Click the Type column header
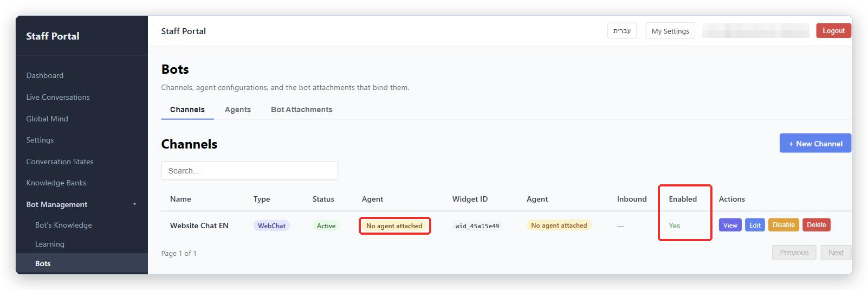Screen dimensions: 868x290 [x=262, y=199]
